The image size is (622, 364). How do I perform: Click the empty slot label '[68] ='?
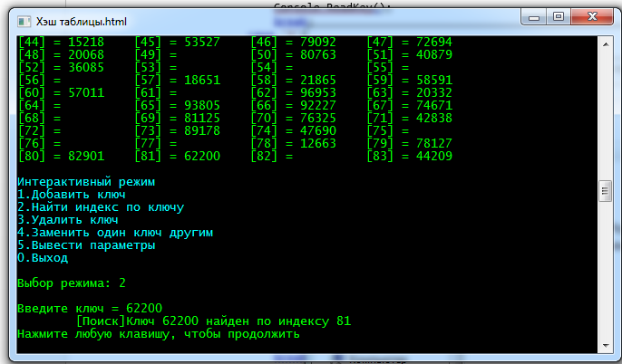40,118
